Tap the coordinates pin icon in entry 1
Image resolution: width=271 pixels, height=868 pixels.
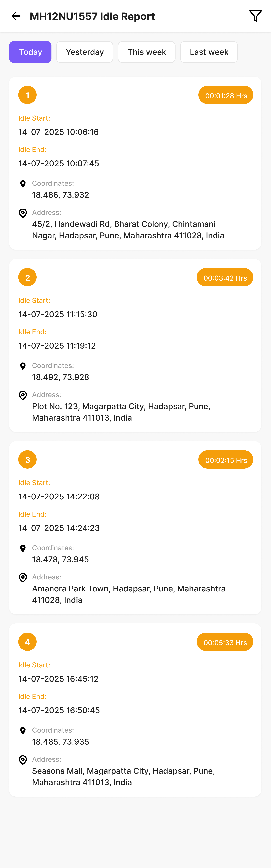[23, 184]
